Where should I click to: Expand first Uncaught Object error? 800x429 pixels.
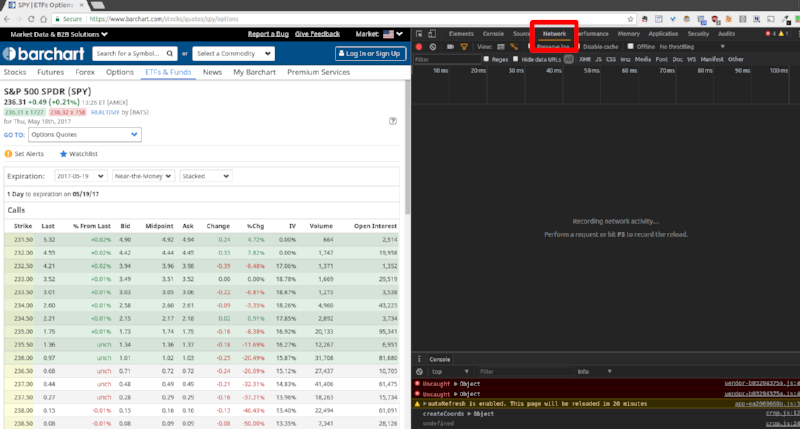(456, 384)
